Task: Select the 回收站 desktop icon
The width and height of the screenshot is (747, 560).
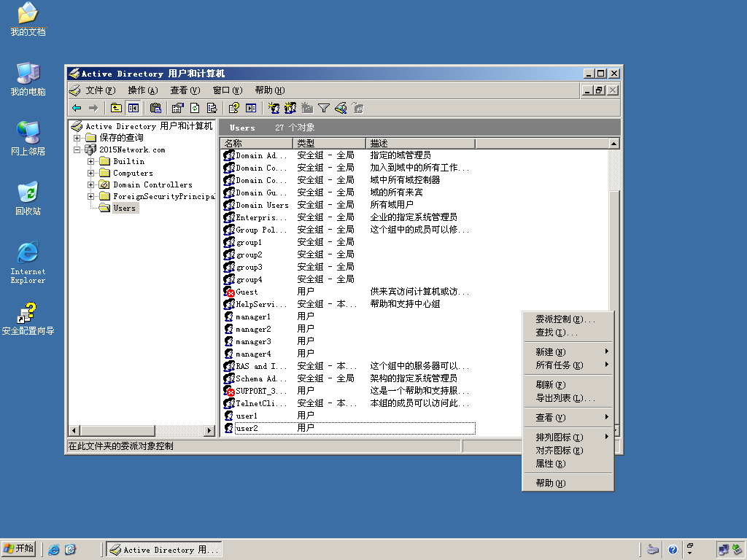Action: (28, 198)
